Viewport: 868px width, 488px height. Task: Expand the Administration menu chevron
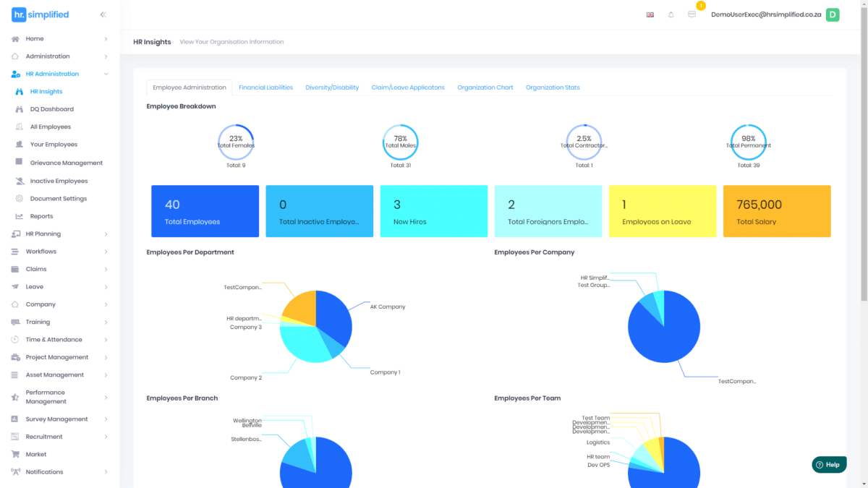(106, 56)
